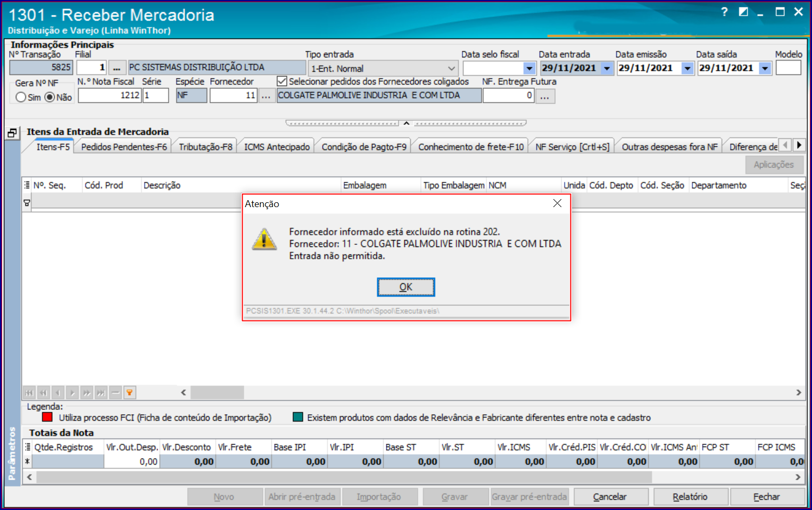Toggle Selecionar pedidos dos Fornecedores coligados checkbox
Viewport: 812px width, 510px height.
(x=282, y=81)
